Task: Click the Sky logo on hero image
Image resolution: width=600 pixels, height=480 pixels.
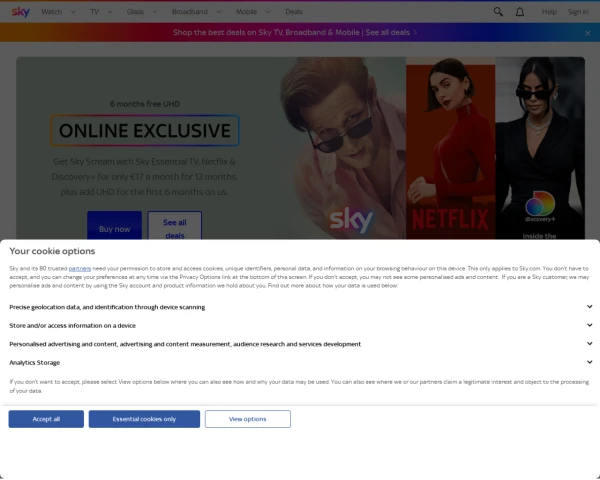Action: 351,219
